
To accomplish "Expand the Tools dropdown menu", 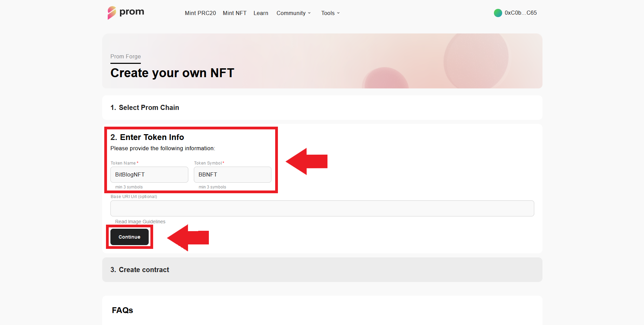I will click(328, 13).
